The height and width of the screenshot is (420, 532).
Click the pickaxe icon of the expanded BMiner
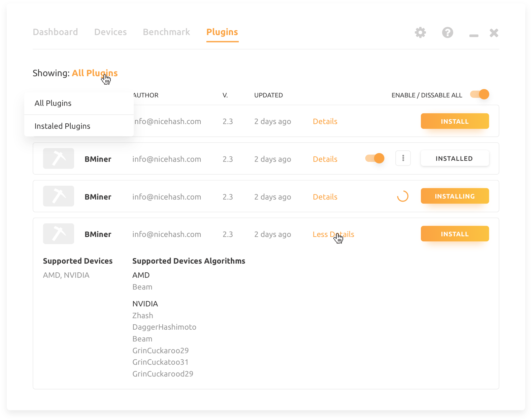coord(59,234)
